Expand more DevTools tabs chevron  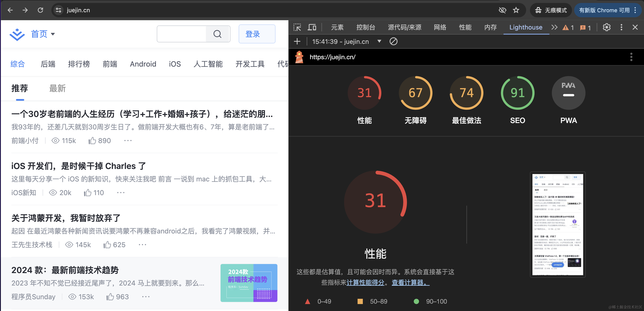pos(554,27)
